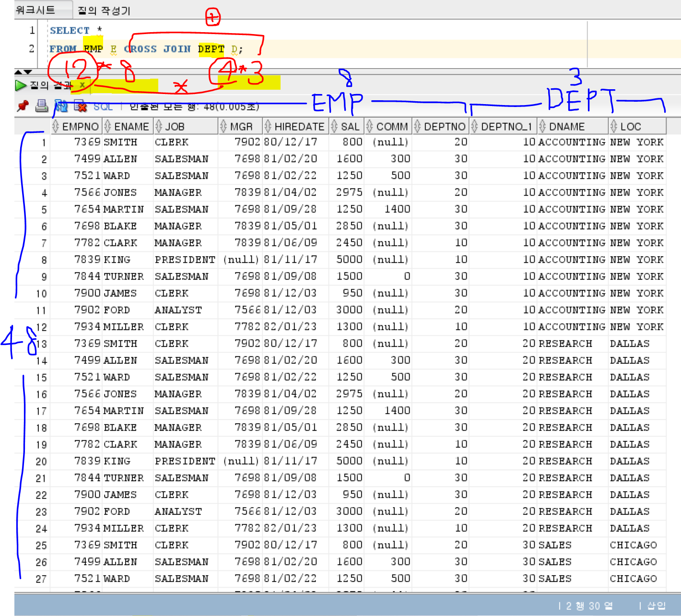The height and width of the screenshot is (616, 681).
Task: Click the printer icon in result toolbar
Action: click(42, 106)
